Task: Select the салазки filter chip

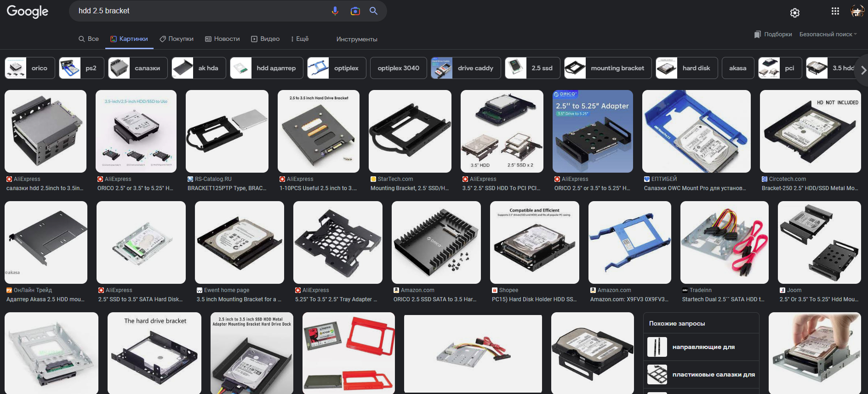Action: click(138, 68)
